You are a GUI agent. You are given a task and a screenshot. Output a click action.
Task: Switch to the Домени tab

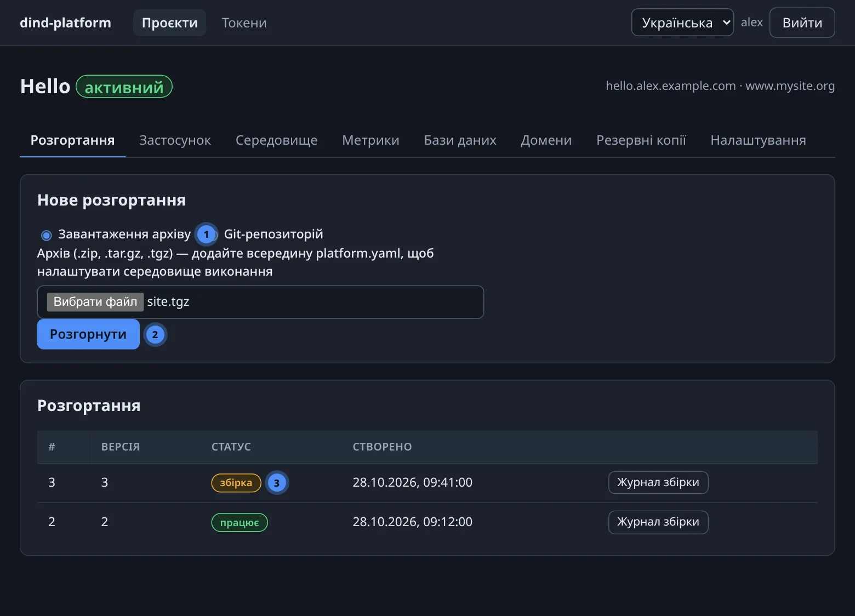pos(546,140)
